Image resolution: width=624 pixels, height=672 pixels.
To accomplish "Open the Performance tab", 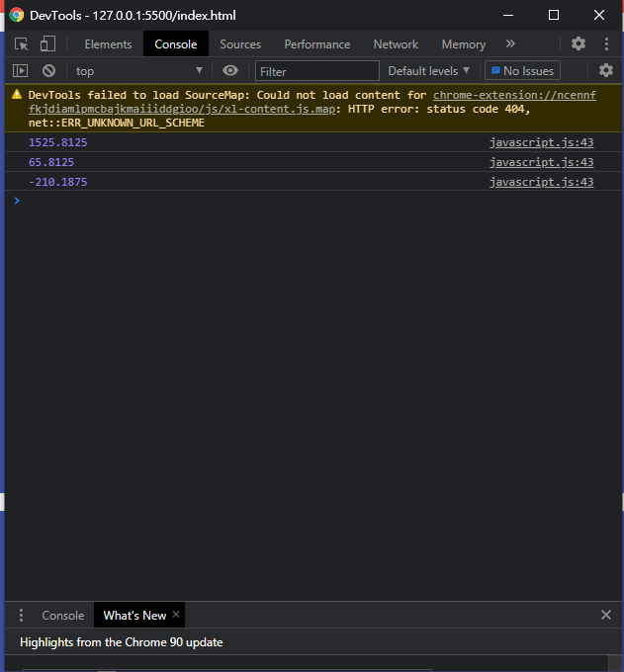I will [x=316, y=44].
